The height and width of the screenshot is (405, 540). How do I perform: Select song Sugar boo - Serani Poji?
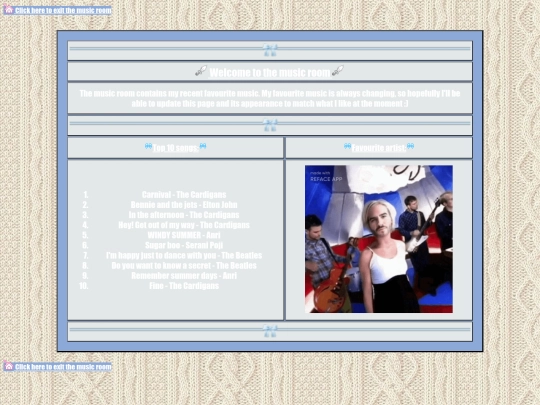coord(184,245)
